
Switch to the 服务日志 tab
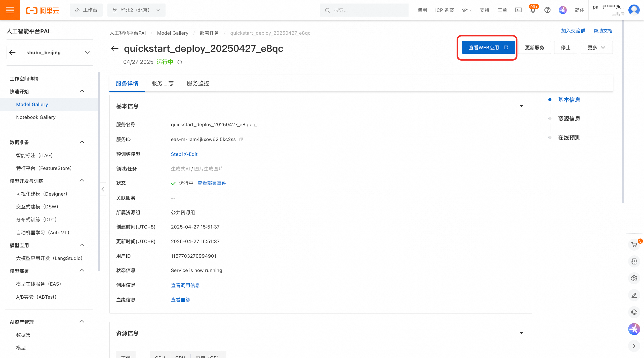[x=163, y=83]
